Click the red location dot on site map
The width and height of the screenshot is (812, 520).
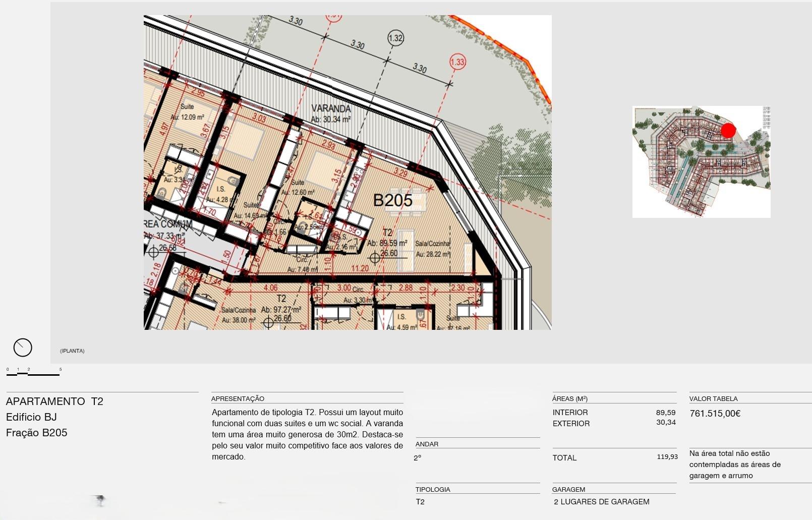[x=728, y=131]
